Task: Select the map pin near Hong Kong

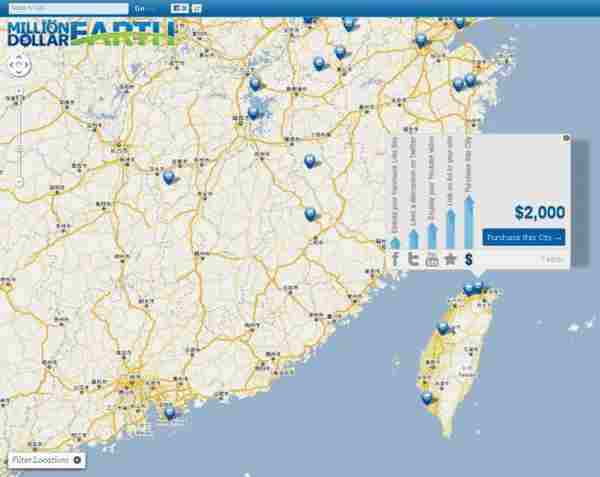Action: coord(170,413)
